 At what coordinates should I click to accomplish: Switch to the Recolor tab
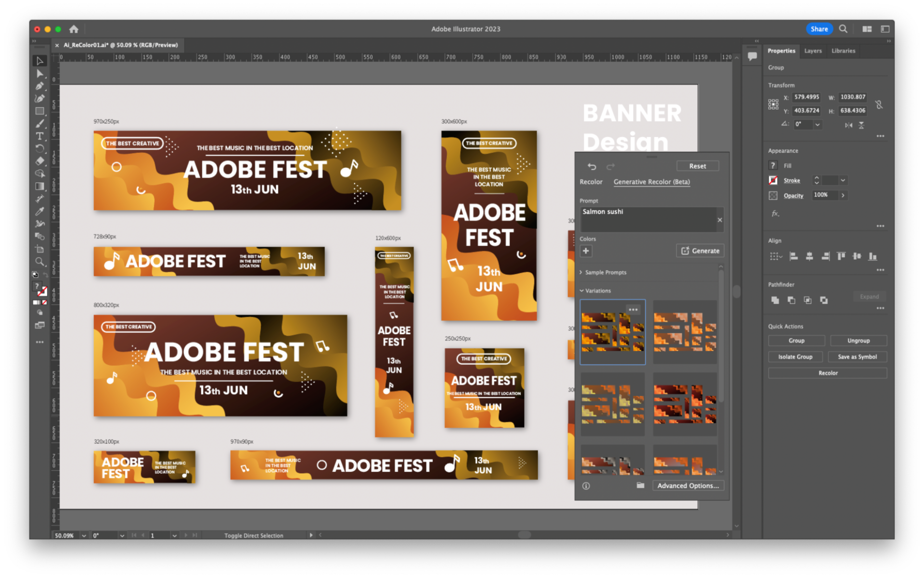tap(591, 182)
